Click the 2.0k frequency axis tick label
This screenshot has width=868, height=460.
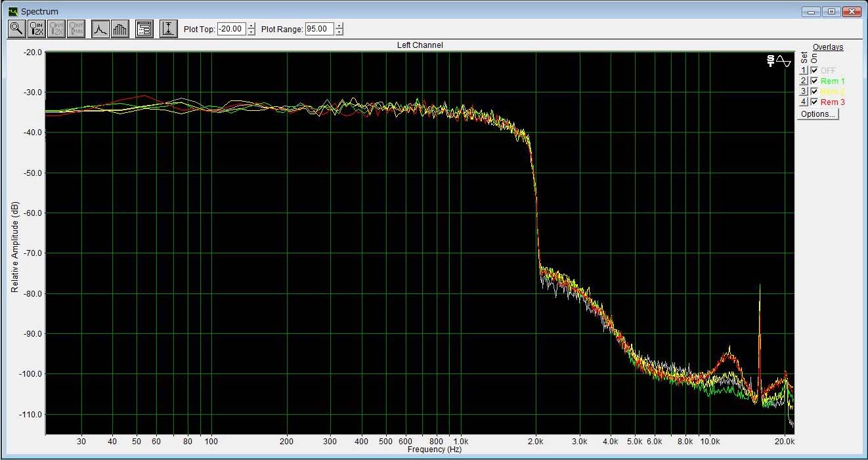pyautogui.click(x=536, y=442)
